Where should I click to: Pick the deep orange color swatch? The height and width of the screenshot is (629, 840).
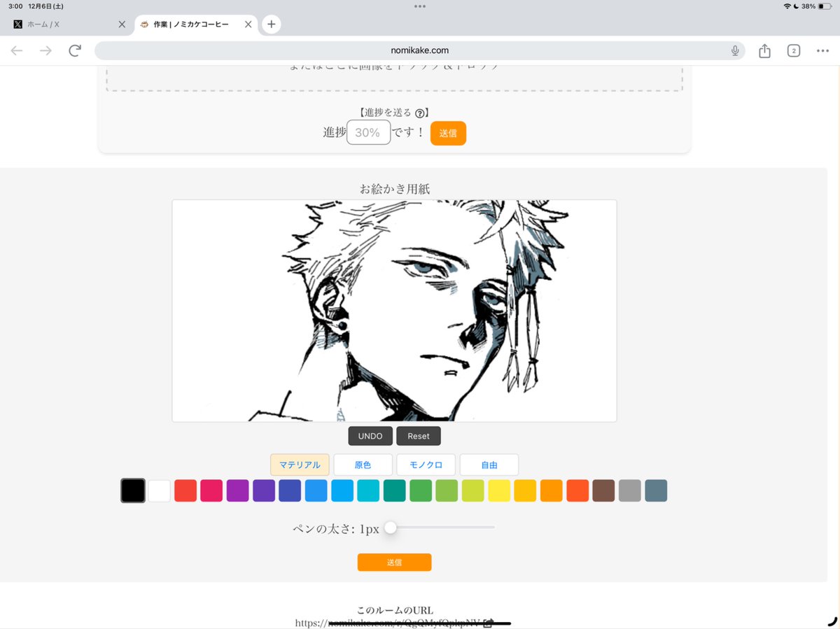click(x=577, y=490)
